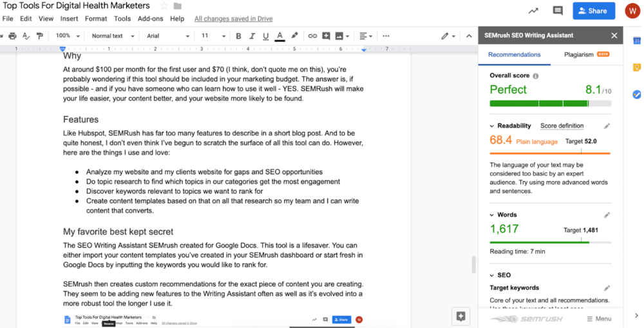Click the overall score progress bar
This screenshot has width=644, height=328.
pos(551,104)
